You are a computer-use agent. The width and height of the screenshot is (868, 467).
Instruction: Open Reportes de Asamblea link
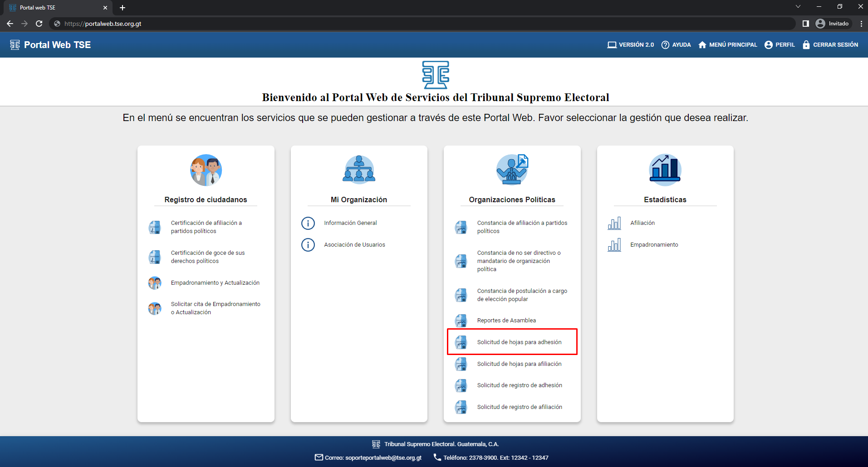coord(506,321)
